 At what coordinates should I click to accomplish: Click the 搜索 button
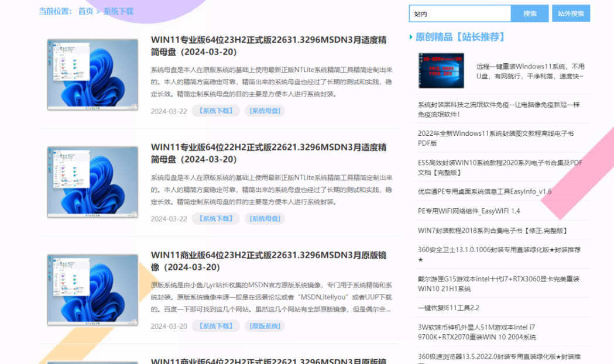click(530, 13)
